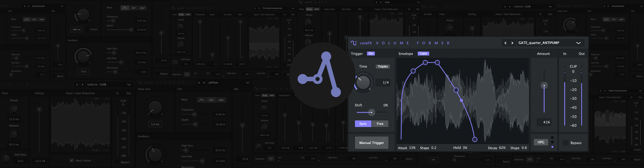The width and height of the screenshot is (644, 168).
Task: Click next preset arrow beside JetPlane
Action: [x=204, y=83]
